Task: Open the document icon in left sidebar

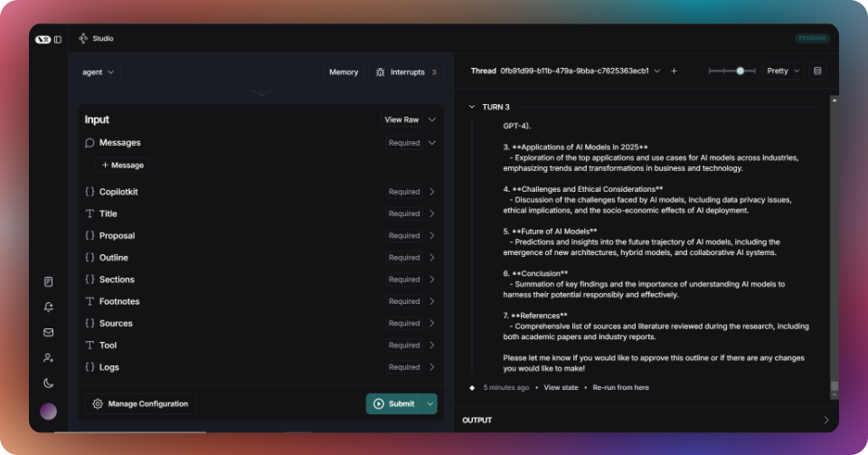Action: point(49,281)
